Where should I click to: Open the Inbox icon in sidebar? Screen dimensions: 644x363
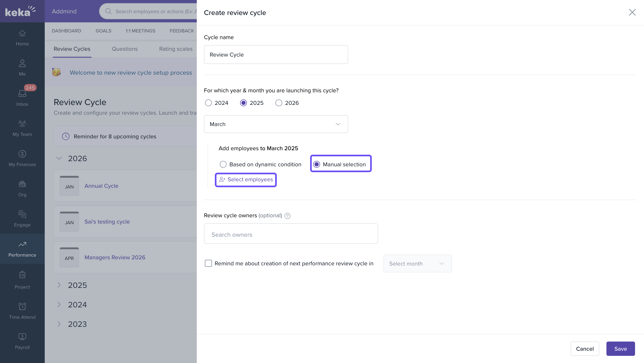pos(22,93)
